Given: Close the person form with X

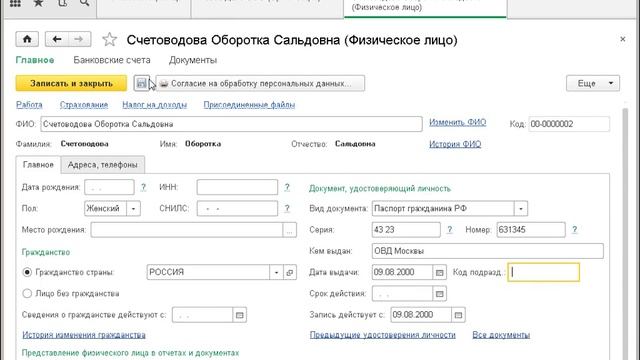Looking at the screenshot, I should 622,39.
